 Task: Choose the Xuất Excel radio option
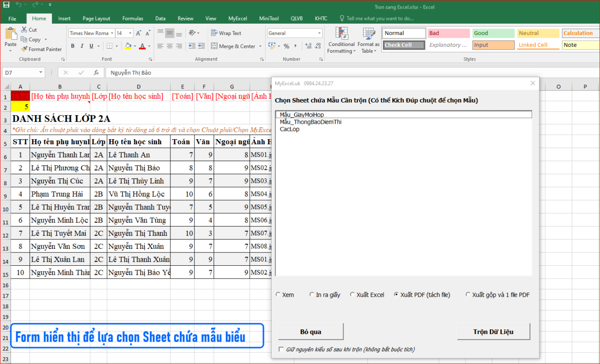coord(352,295)
